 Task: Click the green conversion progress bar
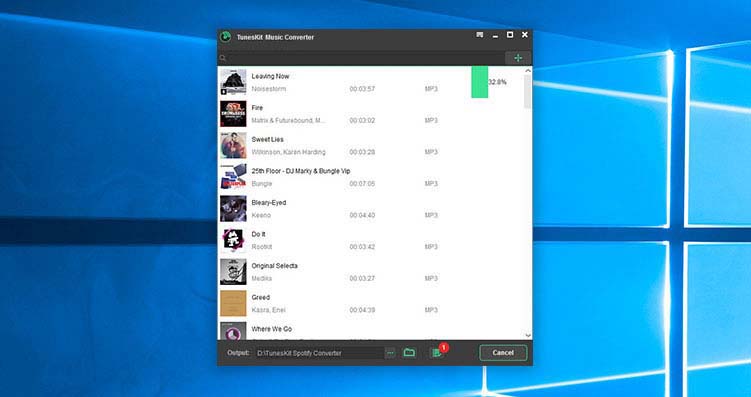click(479, 82)
